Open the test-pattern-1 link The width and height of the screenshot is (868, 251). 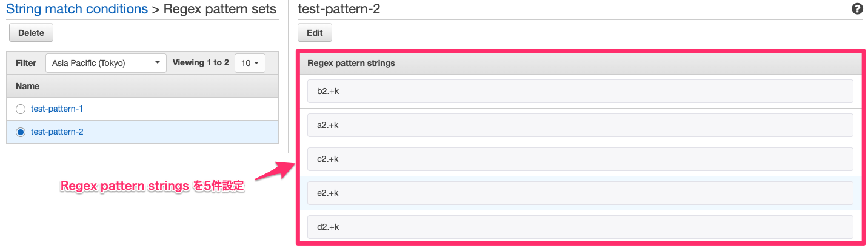[x=57, y=109]
